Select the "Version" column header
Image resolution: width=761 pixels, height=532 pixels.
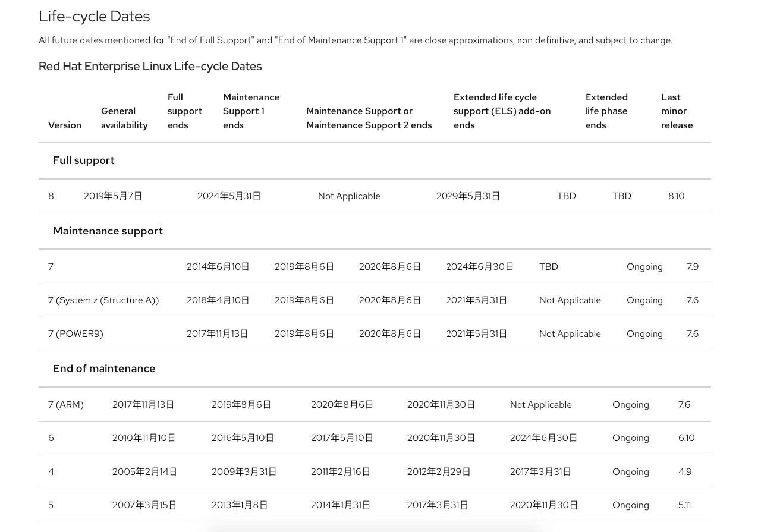pyautogui.click(x=65, y=125)
